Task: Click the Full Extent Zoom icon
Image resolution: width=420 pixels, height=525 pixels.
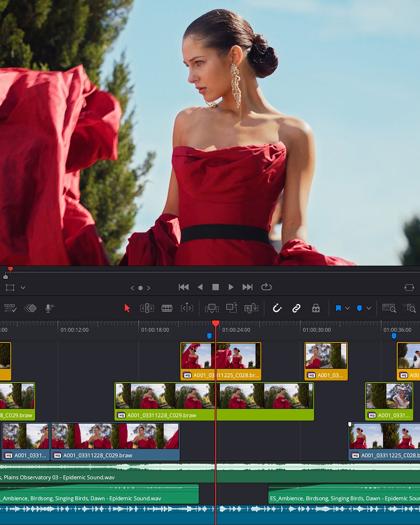Action: click(x=389, y=308)
